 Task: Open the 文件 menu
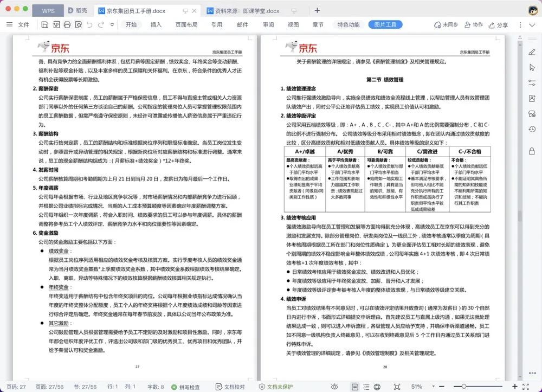pyautogui.click(x=23, y=24)
